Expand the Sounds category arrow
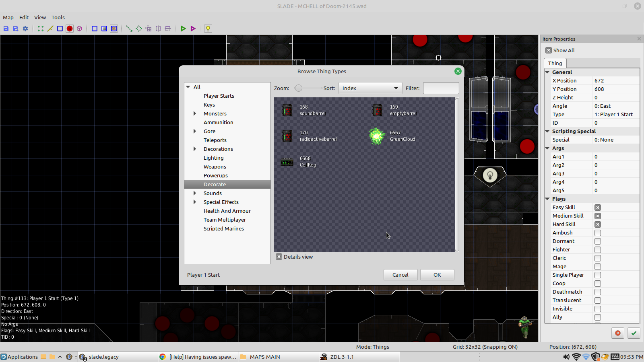This screenshot has width=644, height=362. coord(195,193)
